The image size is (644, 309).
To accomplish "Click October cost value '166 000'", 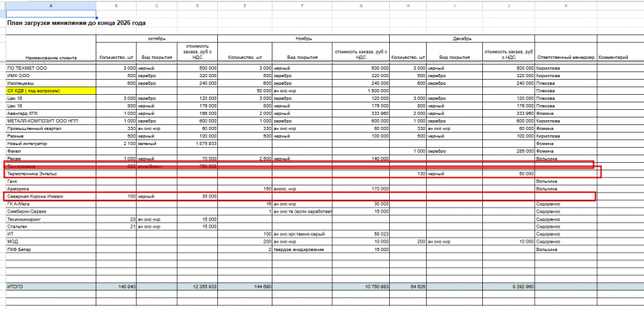I will 197,113.
